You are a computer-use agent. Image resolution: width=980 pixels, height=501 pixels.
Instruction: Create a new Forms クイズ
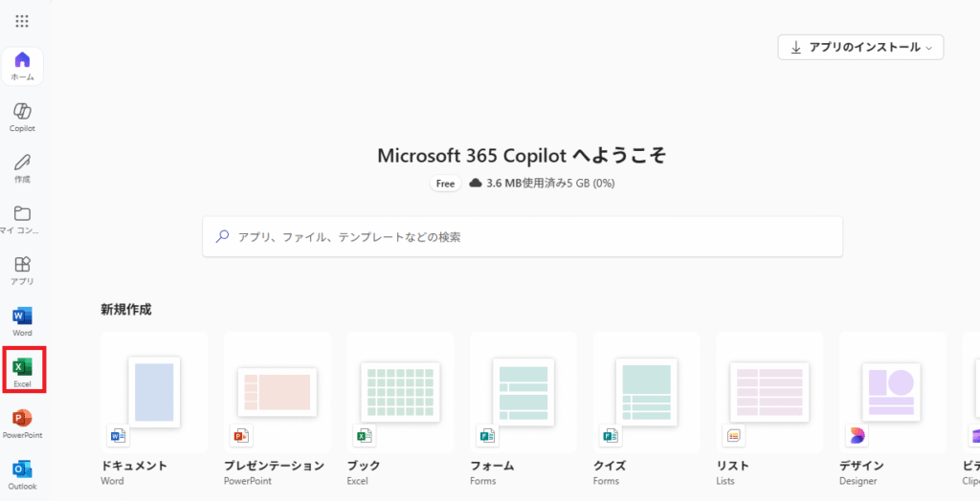[646, 410]
